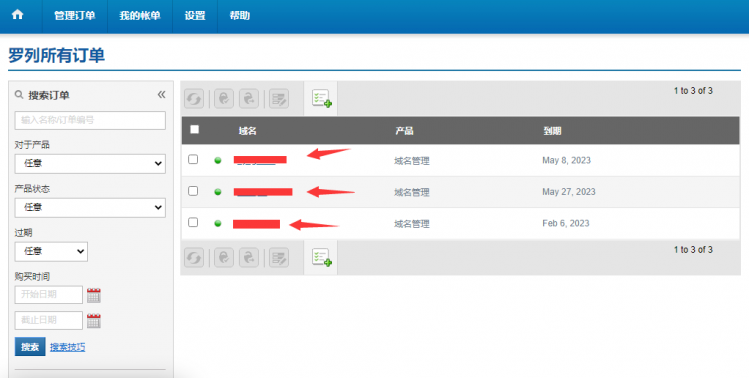The height and width of the screenshot is (378, 749).
Task: Click the add checklist icon in top toolbar
Action: (321, 98)
